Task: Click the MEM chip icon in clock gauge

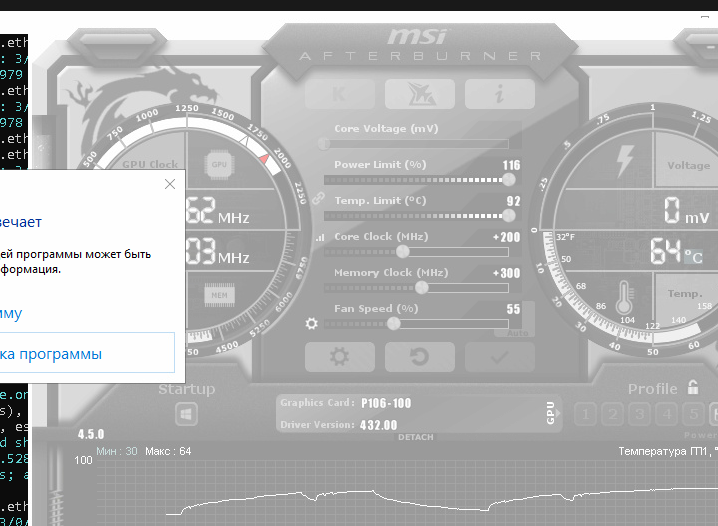Action: pyautogui.click(x=219, y=295)
